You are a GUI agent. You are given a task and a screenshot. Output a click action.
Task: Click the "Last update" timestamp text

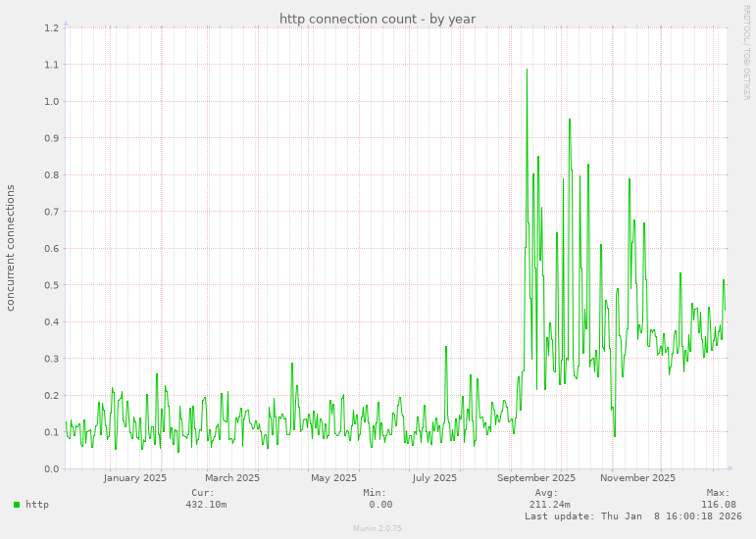(x=633, y=515)
